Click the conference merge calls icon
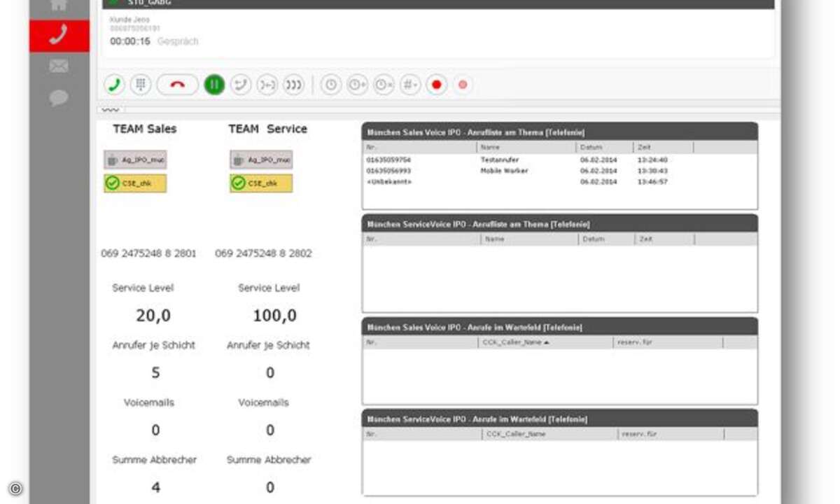The width and height of the screenshot is (840, 504). pyautogui.click(x=267, y=85)
